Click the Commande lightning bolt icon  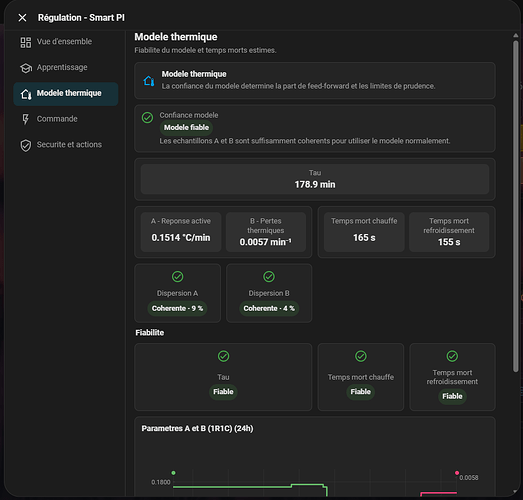pos(26,119)
